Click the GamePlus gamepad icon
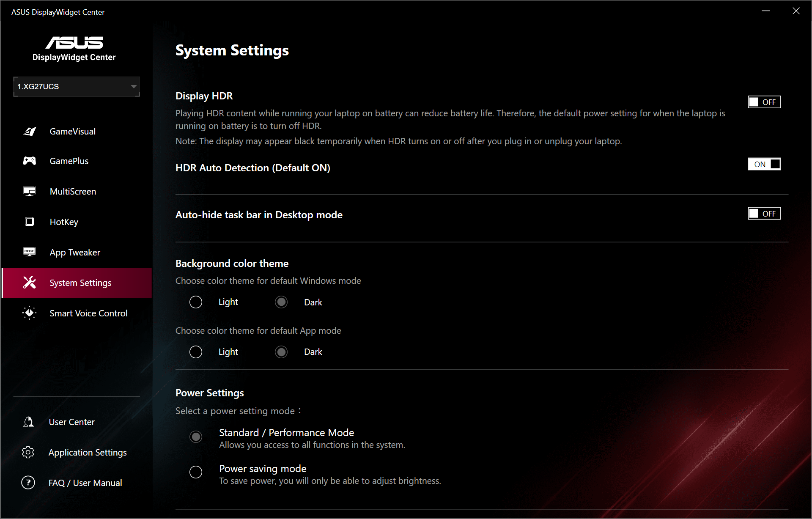 [30, 161]
